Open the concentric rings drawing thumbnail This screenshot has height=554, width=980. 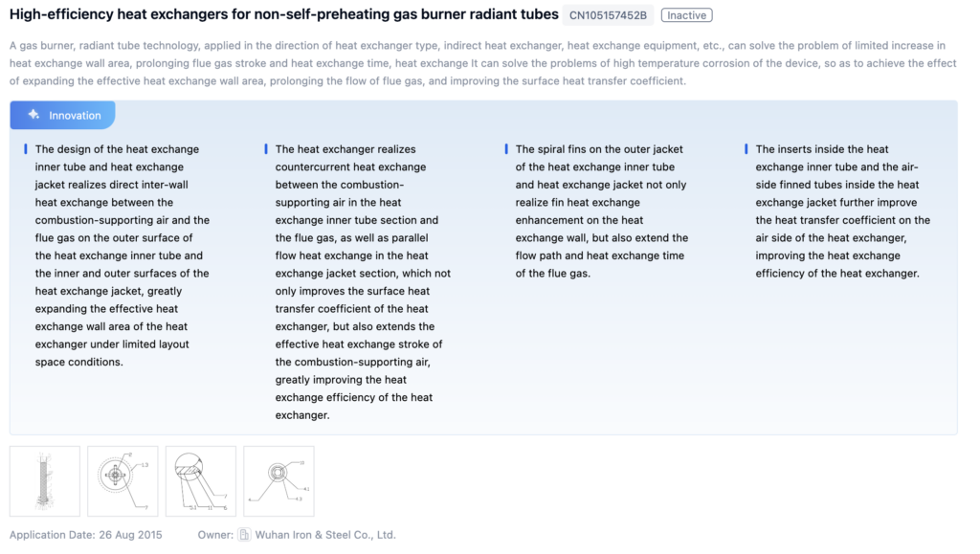(x=278, y=481)
